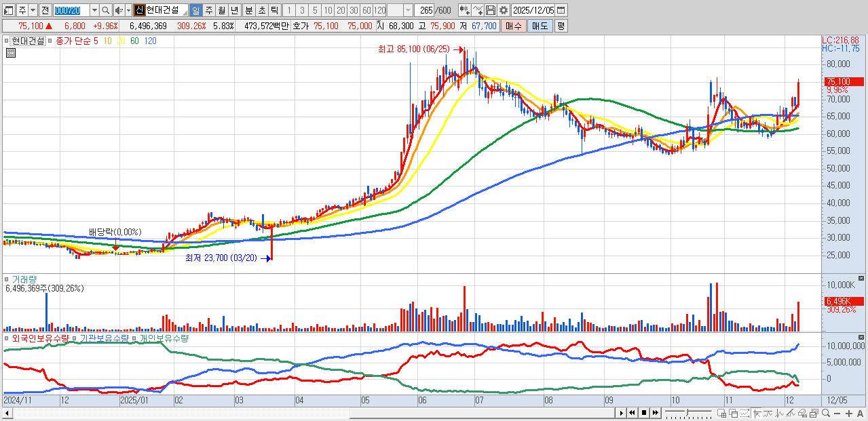This screenshot has height=421, width=868.
Task: Open chart settings gear icon
Action: (x=504, y=10)
